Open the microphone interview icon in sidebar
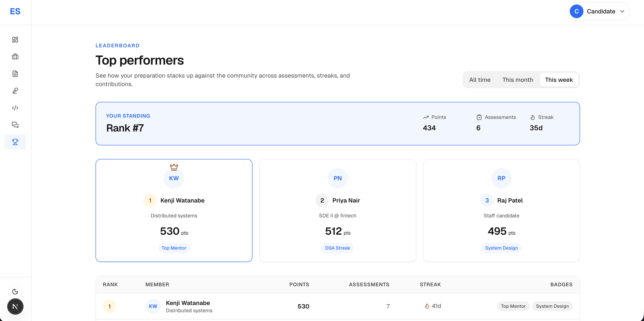This screenshot has width=644, height=321. pyautogui.click(x=15, y=91)
